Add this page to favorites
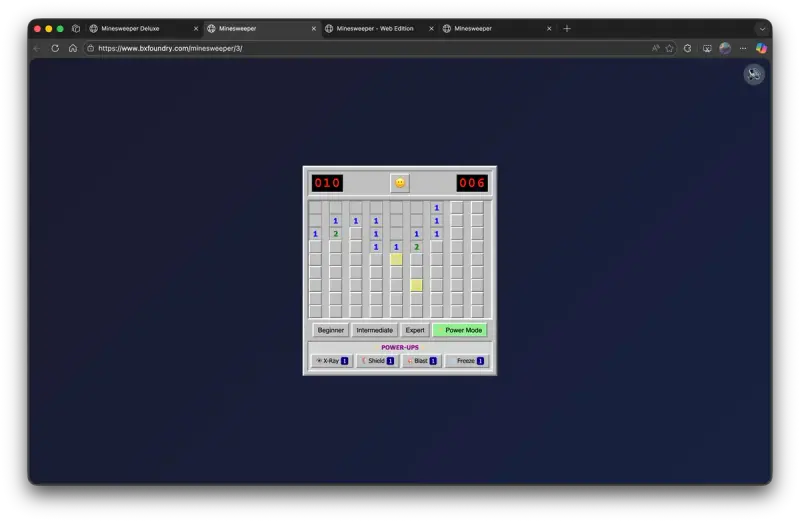This screenshot has width=800, height=522. (669, 48)
